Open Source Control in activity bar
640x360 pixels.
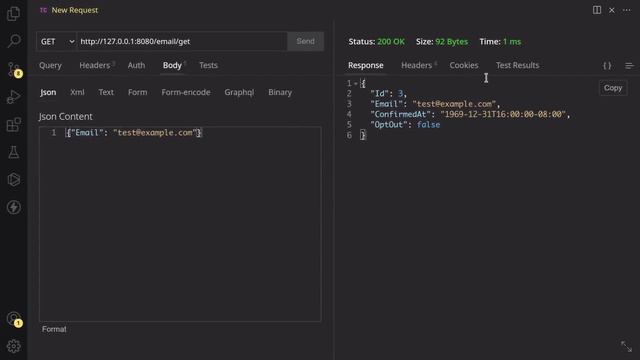[13, 69]
